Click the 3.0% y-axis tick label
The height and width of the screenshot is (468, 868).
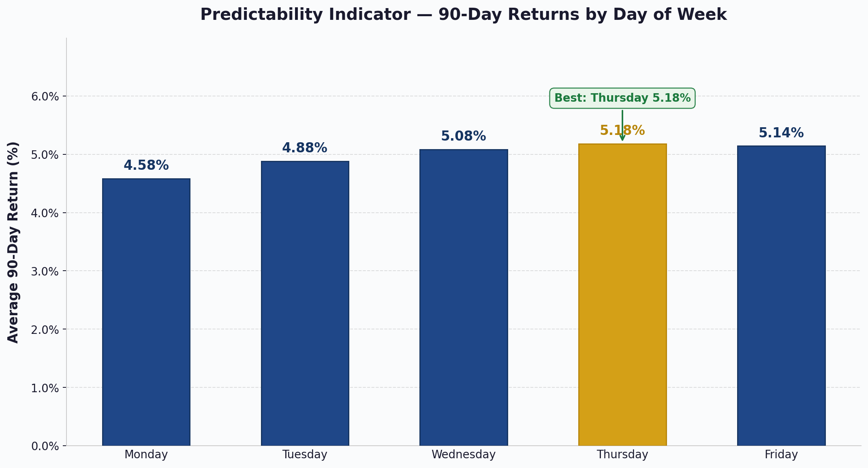click(x=45, y=271)
